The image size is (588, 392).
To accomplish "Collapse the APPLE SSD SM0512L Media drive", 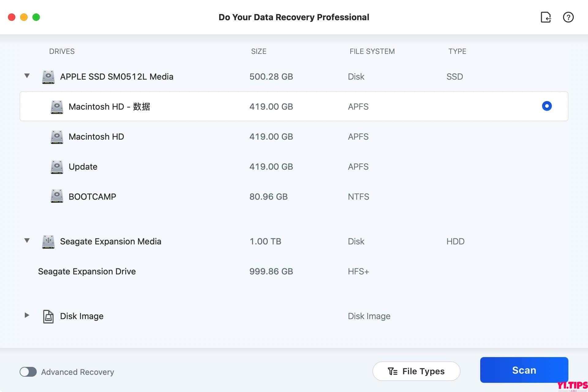I will [27, 76].
